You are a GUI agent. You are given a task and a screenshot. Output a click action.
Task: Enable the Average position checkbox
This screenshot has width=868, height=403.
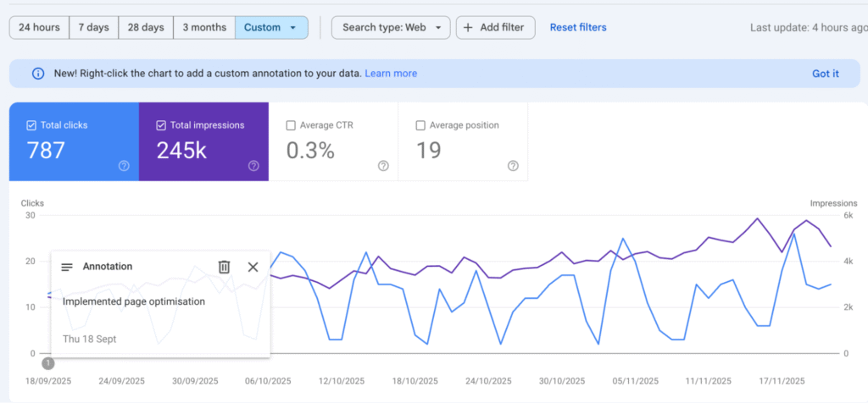coord(420,125)
